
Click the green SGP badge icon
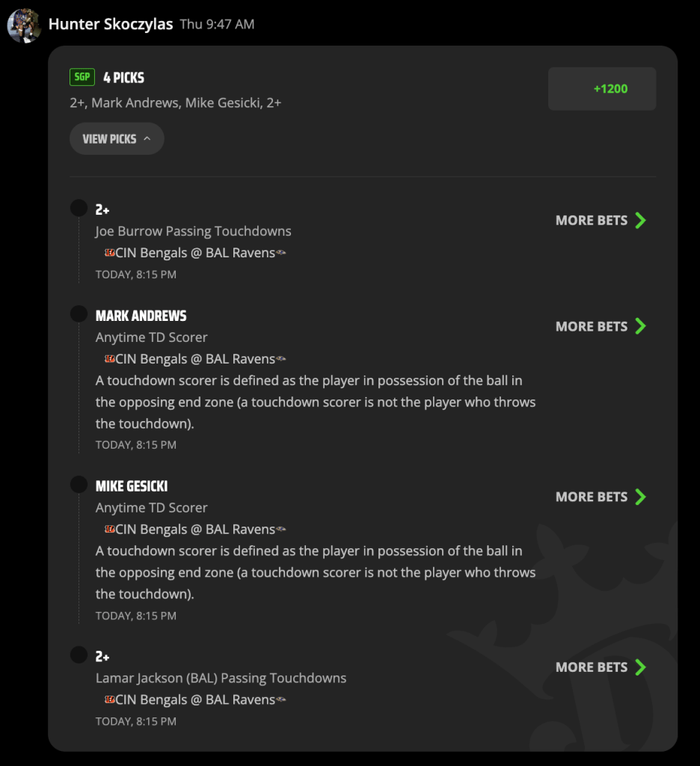pos(82,77)
